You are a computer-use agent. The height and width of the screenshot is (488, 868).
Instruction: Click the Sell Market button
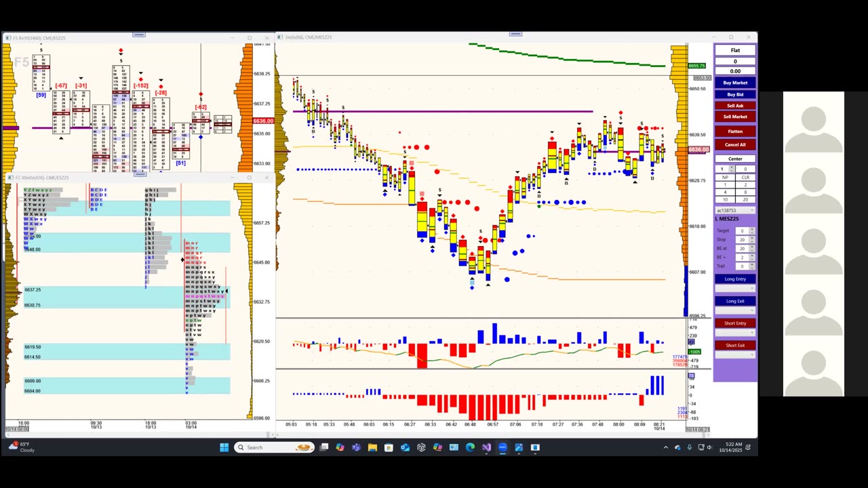coord(735,117)
